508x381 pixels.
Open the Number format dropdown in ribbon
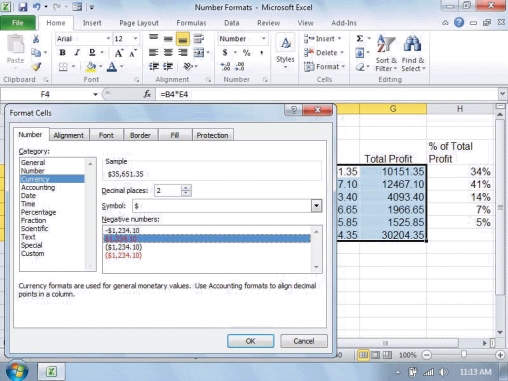[x=263, y=39]
